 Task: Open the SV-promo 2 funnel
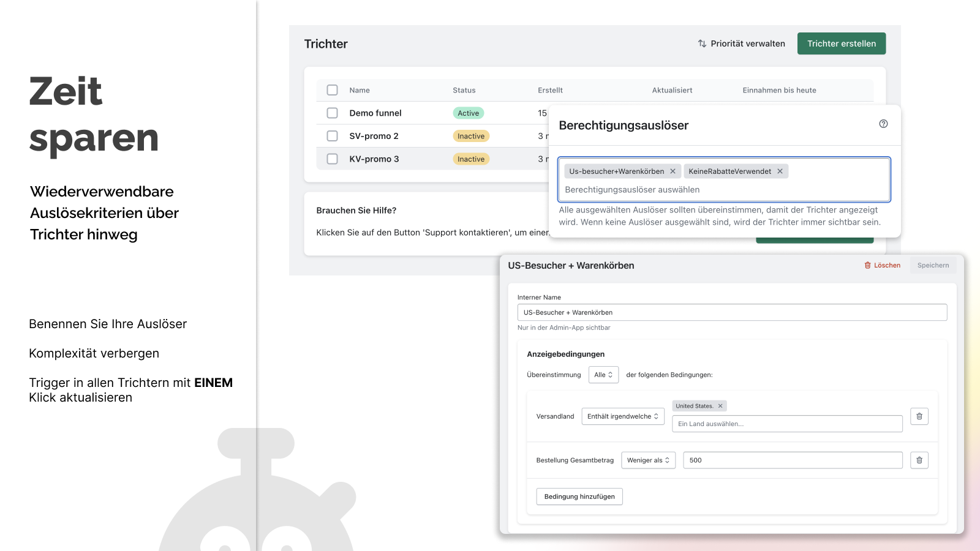[374, 136]
